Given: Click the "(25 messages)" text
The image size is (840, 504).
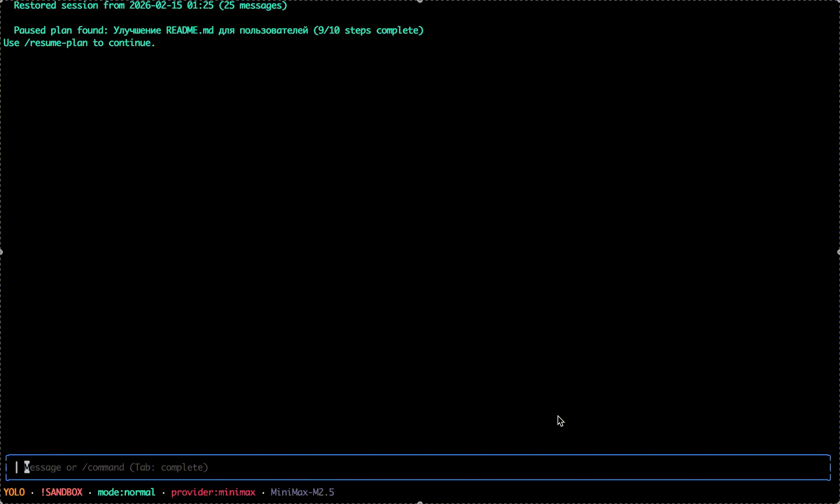Looking at the screenshot, I should coord(253,5).
